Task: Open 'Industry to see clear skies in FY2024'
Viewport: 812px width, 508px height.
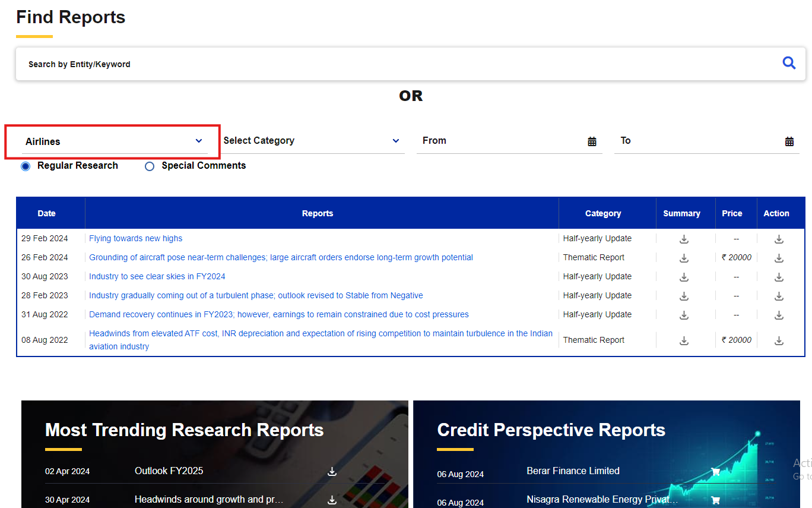Action: tap(157, 276)
